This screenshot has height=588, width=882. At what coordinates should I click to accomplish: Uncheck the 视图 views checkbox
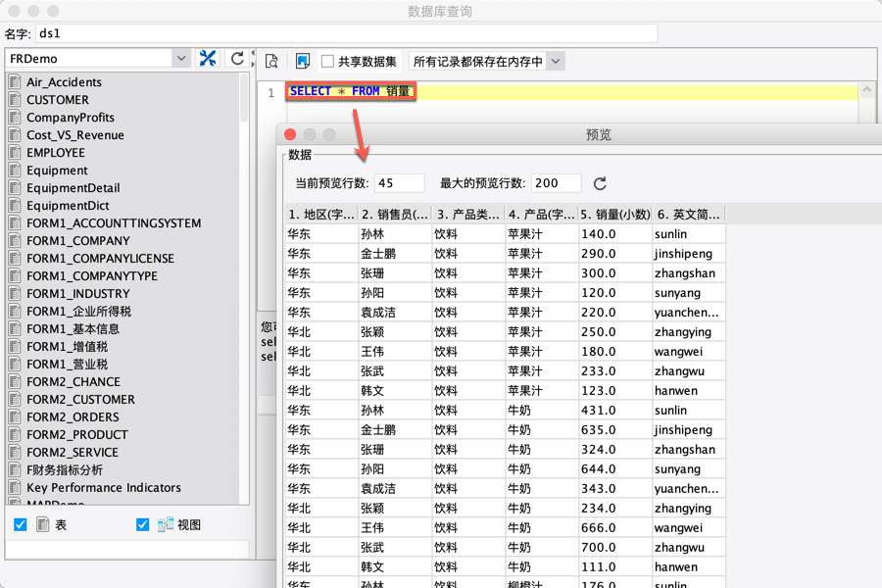143,524
